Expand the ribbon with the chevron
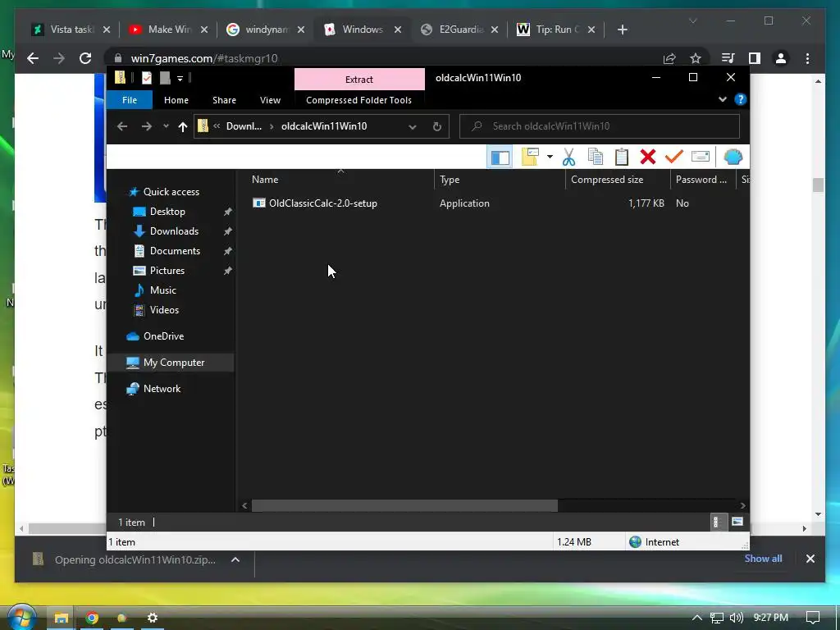 [x=723, y=99]
